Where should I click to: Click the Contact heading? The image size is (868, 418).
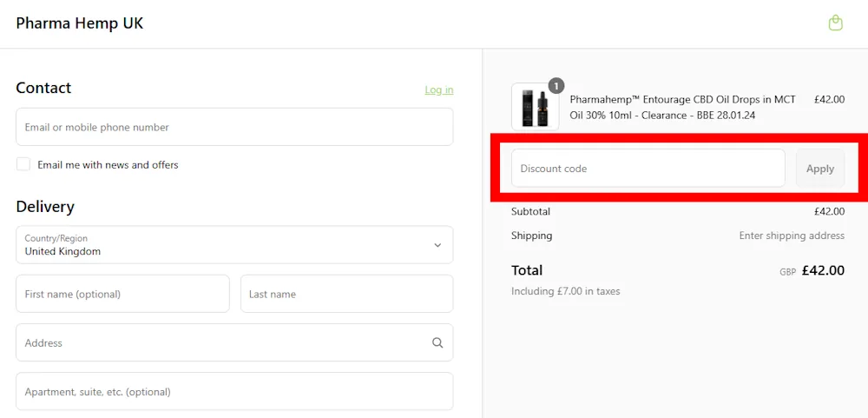tap(43, 88)
